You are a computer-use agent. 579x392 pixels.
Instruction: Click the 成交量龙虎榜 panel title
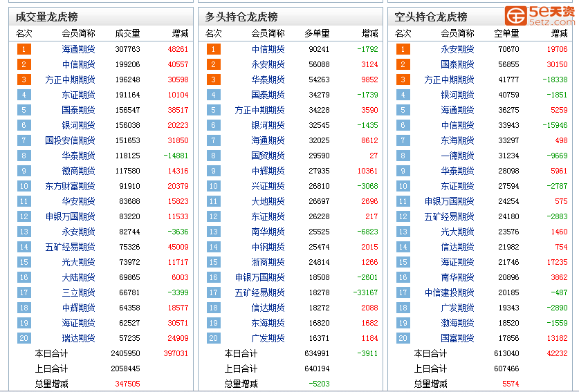pyautogui.click(x=46, y=17)
